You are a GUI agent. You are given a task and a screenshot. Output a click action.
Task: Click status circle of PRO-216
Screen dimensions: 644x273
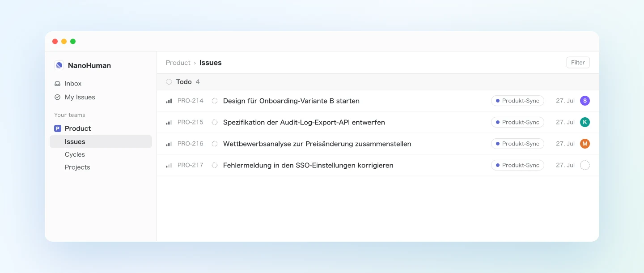click(215, 144)
